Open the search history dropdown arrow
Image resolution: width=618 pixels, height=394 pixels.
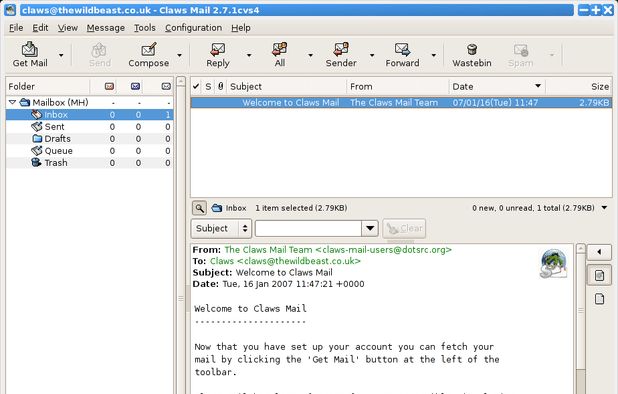[370, 229]
